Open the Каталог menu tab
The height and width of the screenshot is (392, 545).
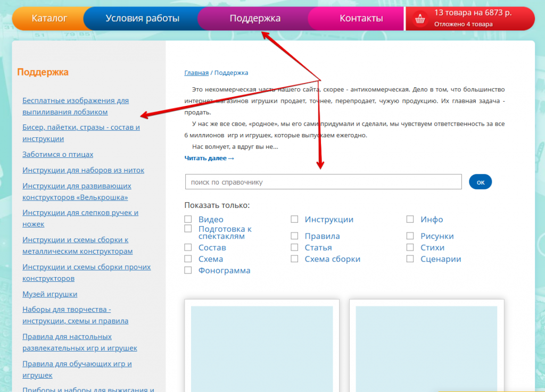(x=49, y=19)
